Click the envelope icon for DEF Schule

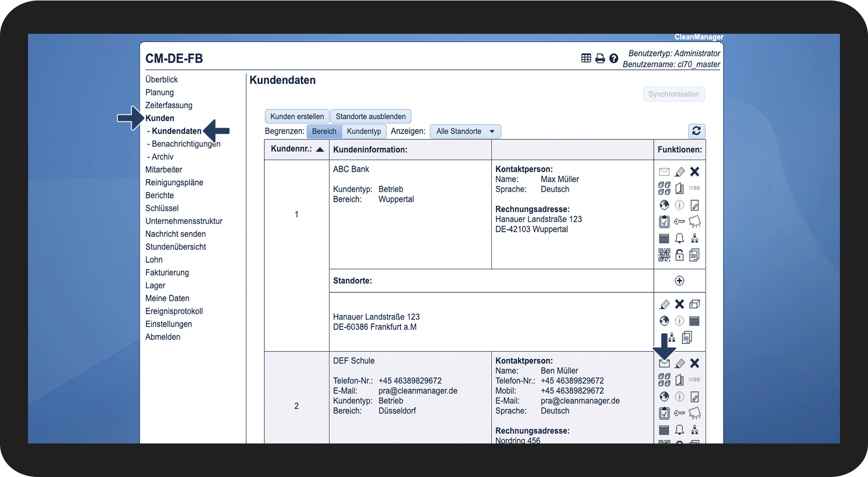point(664,364)
